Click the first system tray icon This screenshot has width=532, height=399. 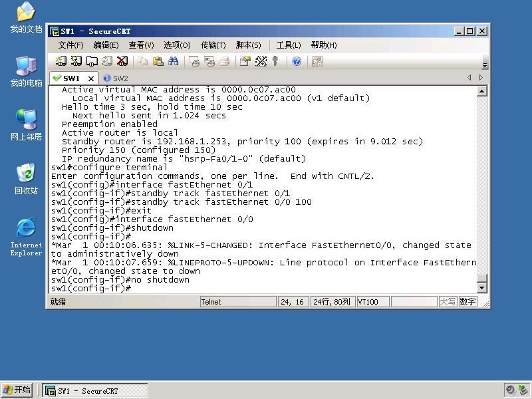(510, 390)
